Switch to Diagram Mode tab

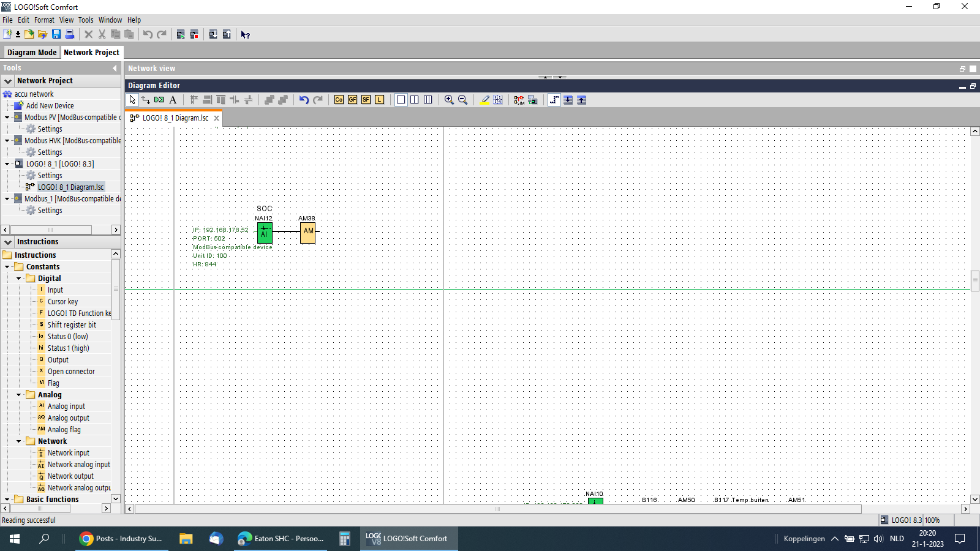pos(32,53)
